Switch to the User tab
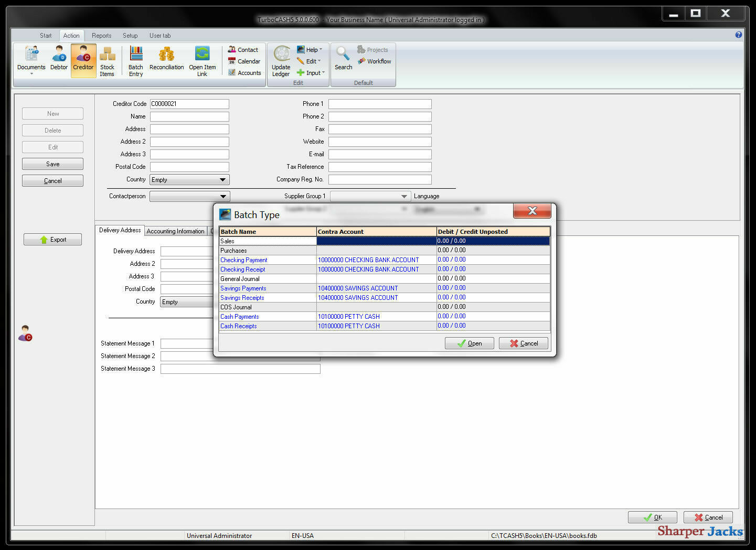The image size is (756, 550). [160, 36]
